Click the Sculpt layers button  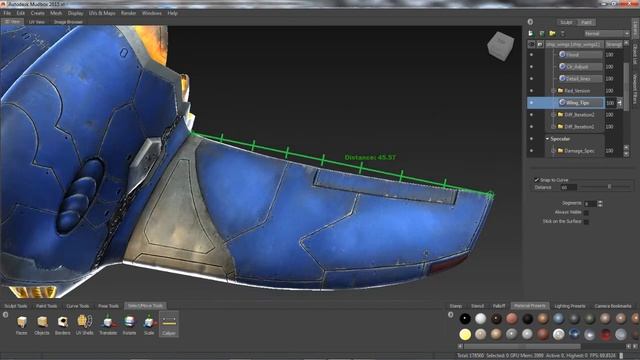[x=566, y=22]
